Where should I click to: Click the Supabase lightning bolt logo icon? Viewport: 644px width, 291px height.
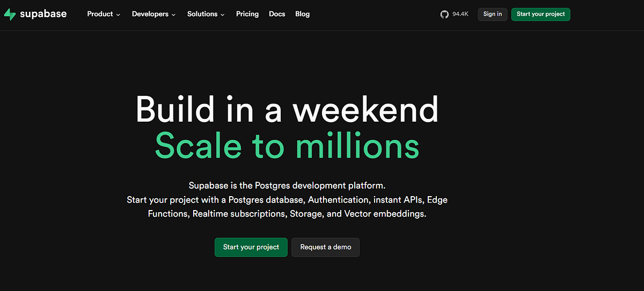[x=10, y=14]
